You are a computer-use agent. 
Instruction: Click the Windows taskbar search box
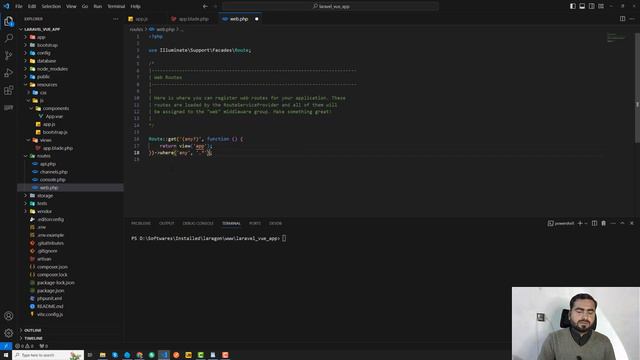(48, 355)
